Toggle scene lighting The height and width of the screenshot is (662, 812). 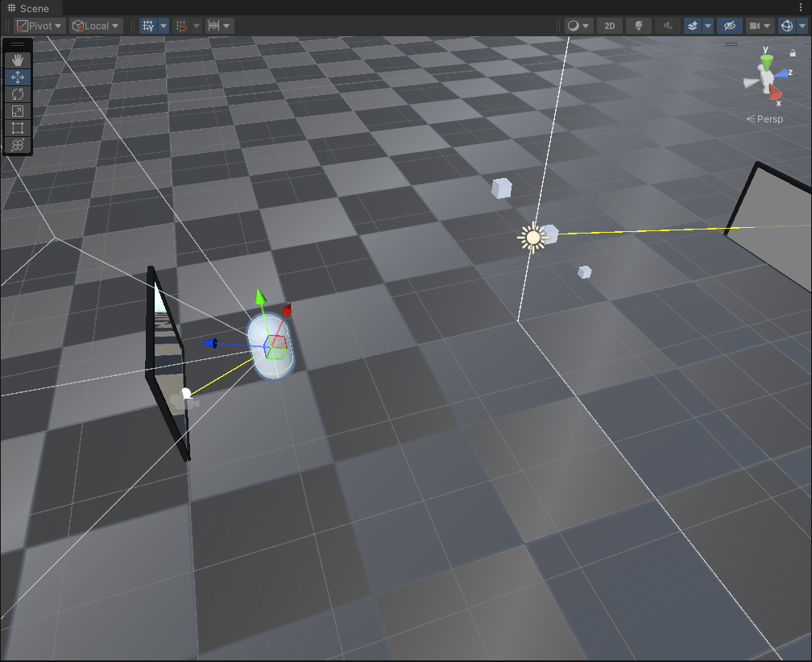coord(639,26)
